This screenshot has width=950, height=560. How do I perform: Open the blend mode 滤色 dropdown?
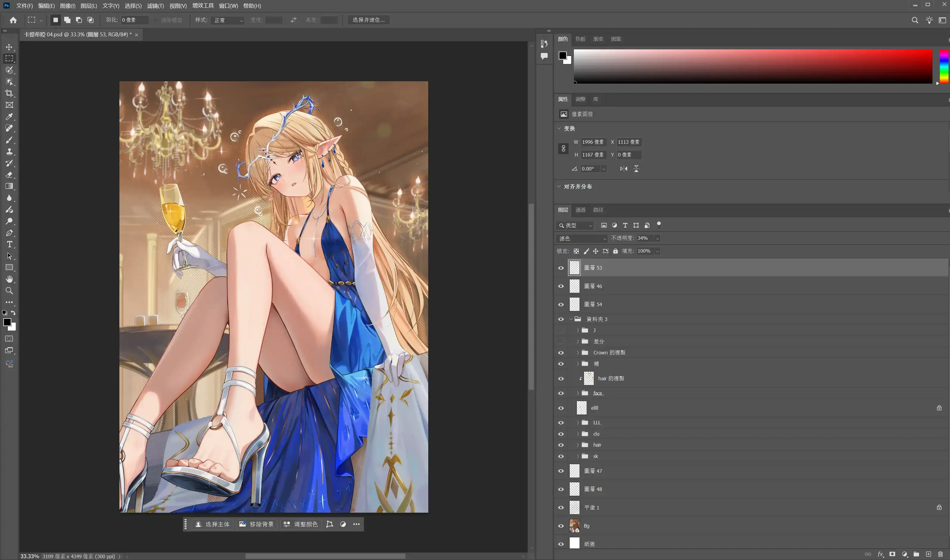tap(582, 238)
